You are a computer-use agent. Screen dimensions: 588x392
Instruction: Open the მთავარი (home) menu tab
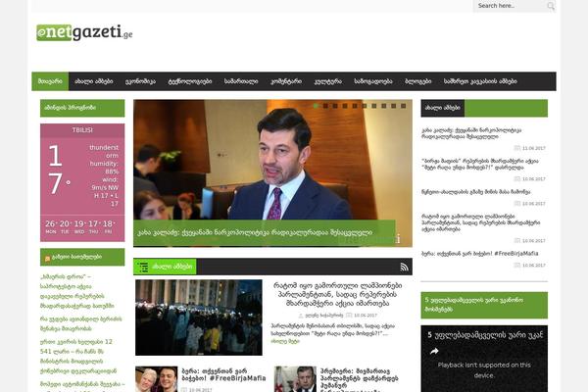coord(50,81)
